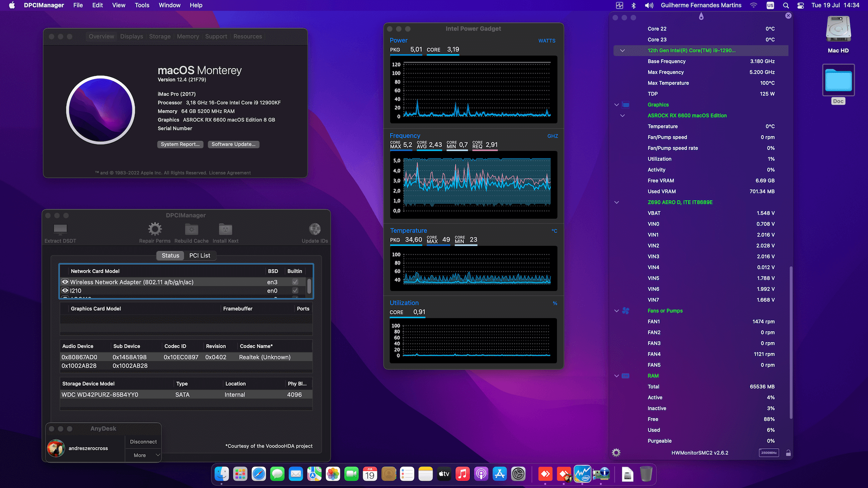Collapse the 12th Gen Intel Core section

pyautogui.click(x=623, y=51)
